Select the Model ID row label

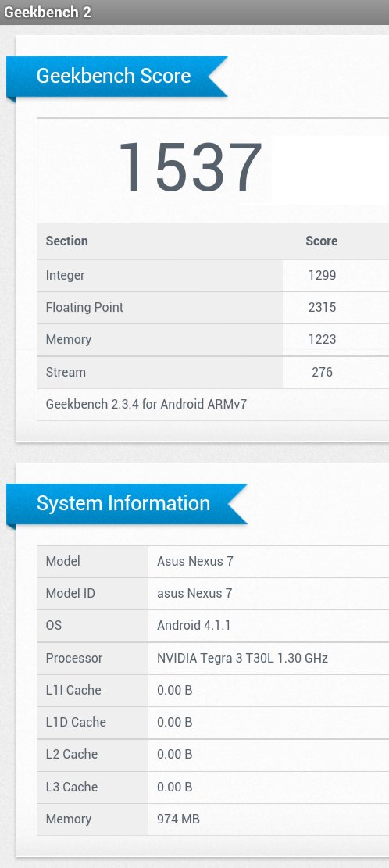point(70,594)
